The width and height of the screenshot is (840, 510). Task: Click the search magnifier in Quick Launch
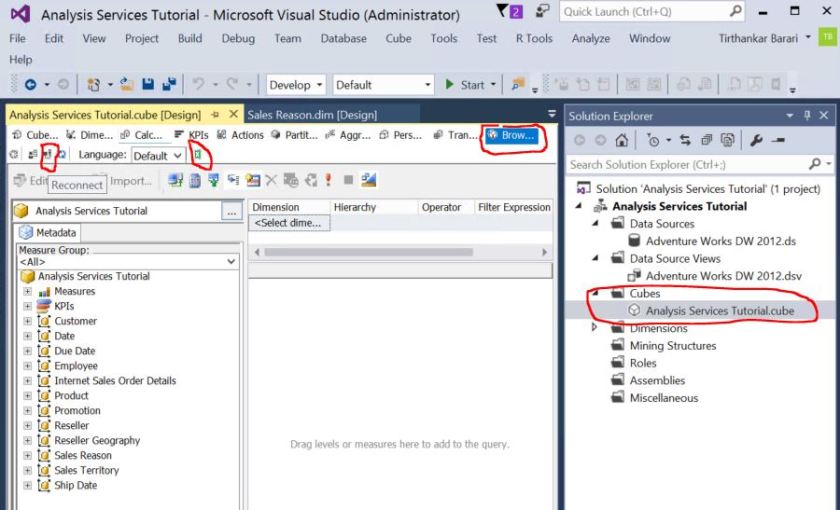pos(736,11)
